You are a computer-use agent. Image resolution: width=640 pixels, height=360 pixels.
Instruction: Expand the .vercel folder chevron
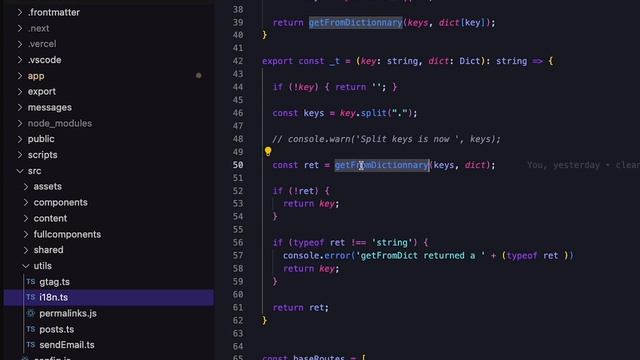coord(20,44)
